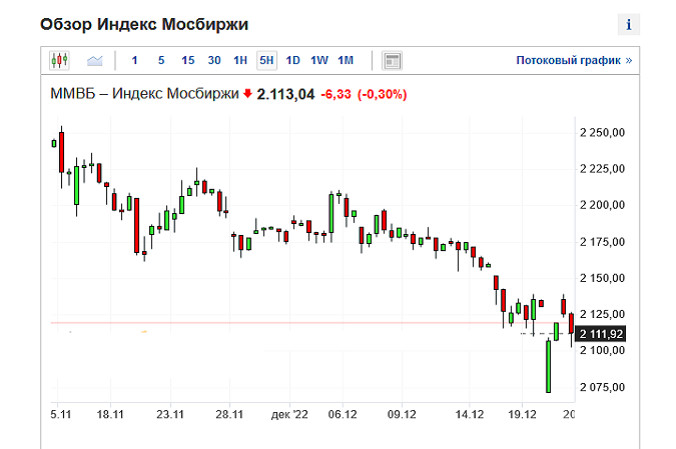The image size is (676, 449).
Task: Click the 09.12 date label
Action: click(x=402, y=414)
